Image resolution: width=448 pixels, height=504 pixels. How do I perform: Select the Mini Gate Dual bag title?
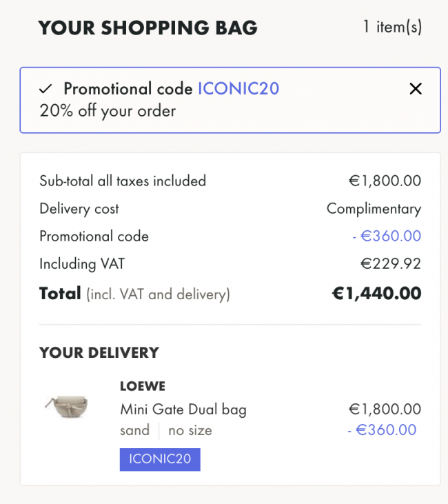point(183,410)
